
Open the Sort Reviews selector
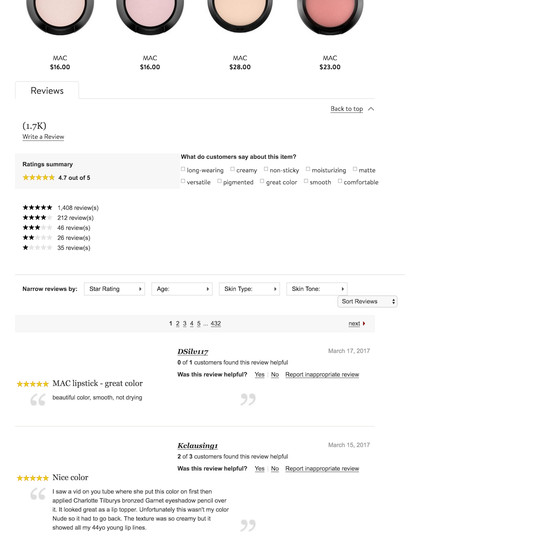pyautogui.click(x=367, y=302)
